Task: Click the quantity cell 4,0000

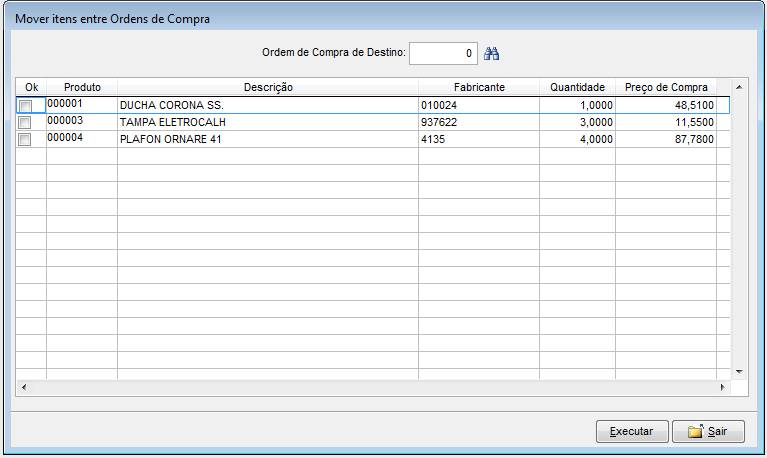Action: click(x=577, y=139)
